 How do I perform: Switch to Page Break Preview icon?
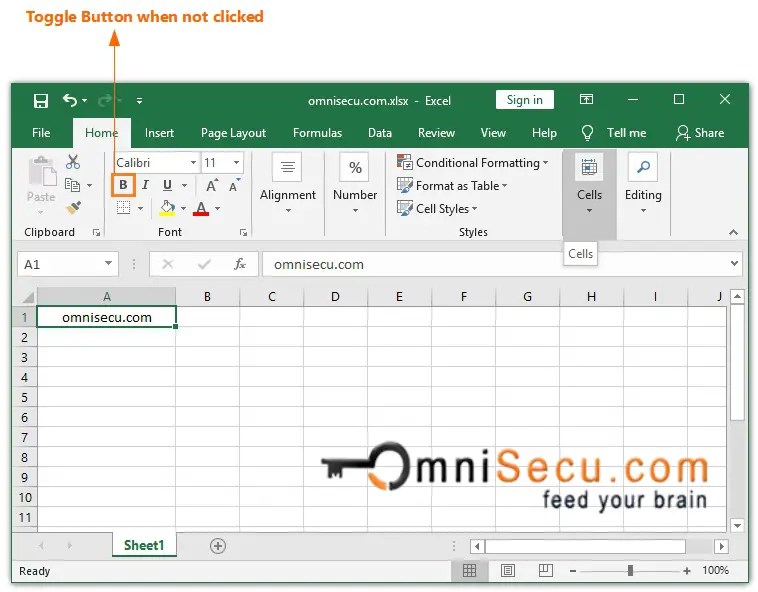click(x=546, y=571)
